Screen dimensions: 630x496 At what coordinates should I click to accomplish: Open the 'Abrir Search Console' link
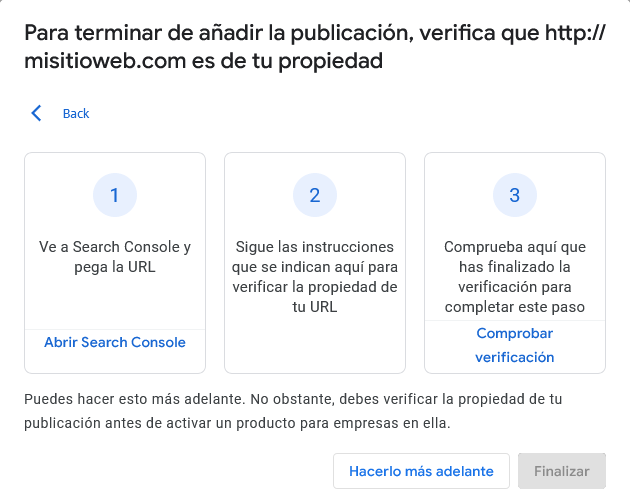point(115,342)
